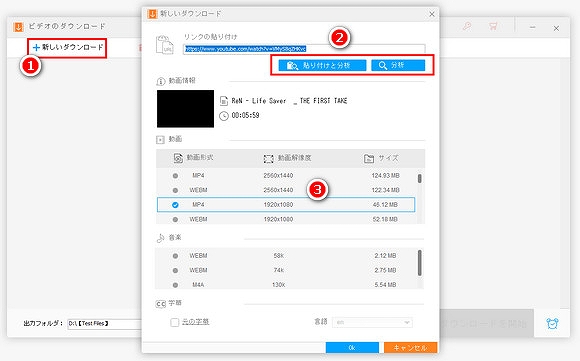The height and width of the screenshot is (361, 580).
Task: Select the WEBM 58k audio option
Action: tap(175, 256)
